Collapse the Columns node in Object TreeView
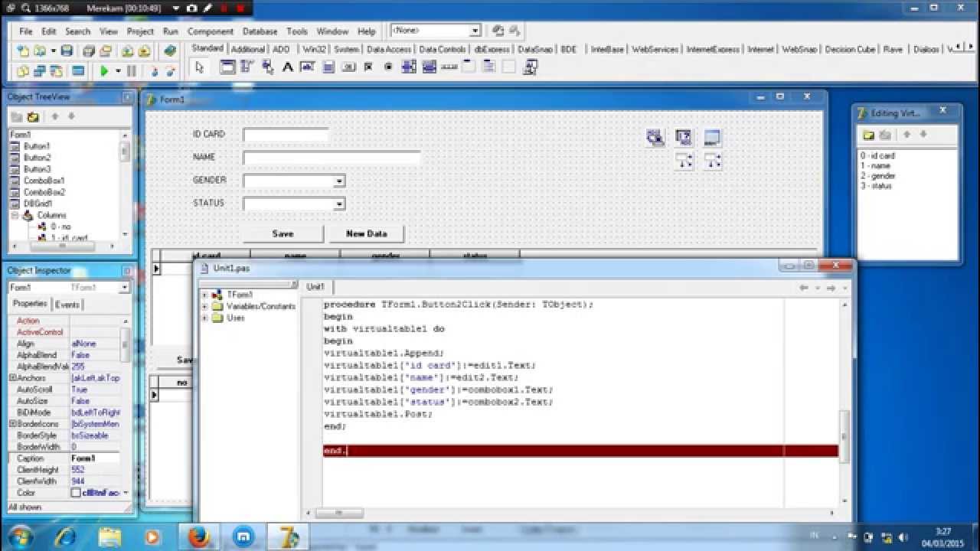Screen dimensions: 980x551 [14, 216]
